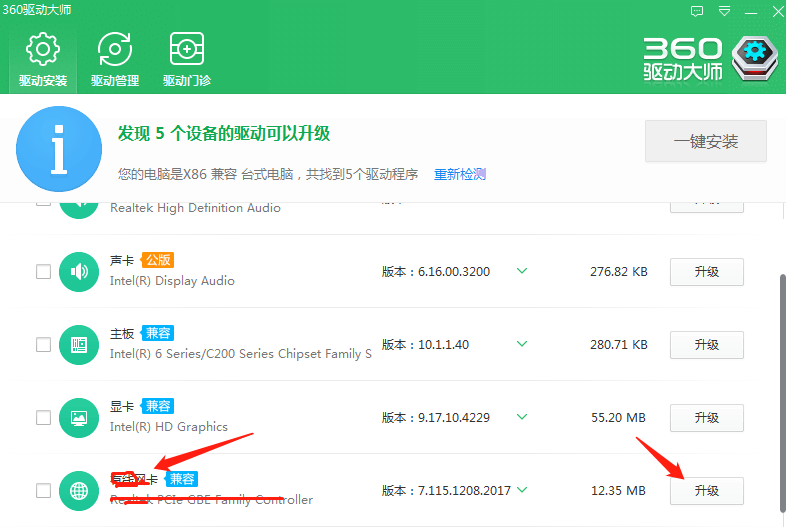The height and width of the screenshot is (527, 786).
Task: Switch to the 驱动管理 tab
Action: [x=115, y=60]
